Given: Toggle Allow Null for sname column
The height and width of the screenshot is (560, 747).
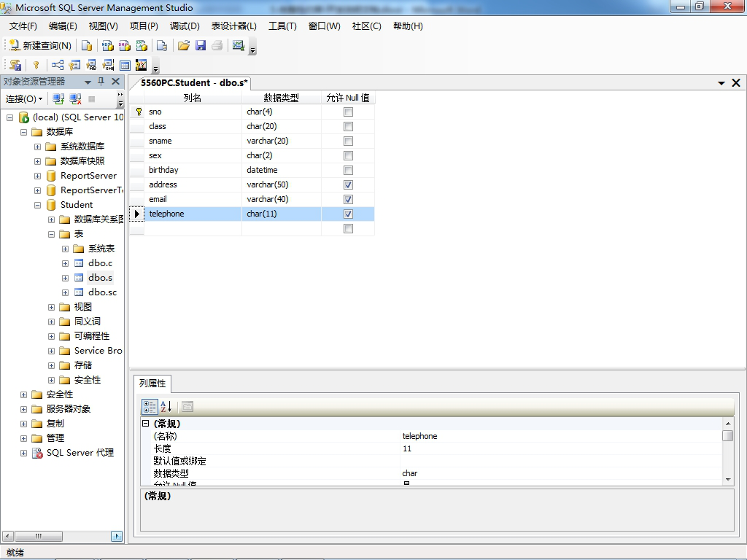Looking at the screenshot, I should (348, 141).
